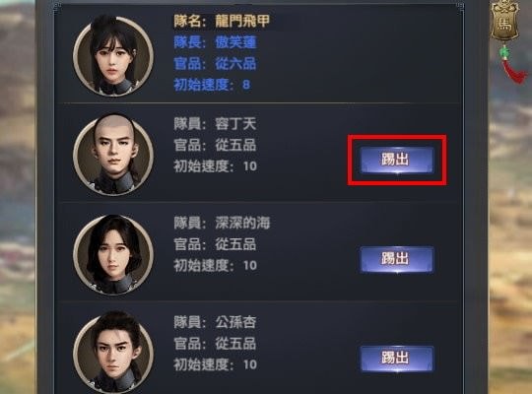Open team leader 傲笑蓮's portrait
Viewport: 532px width, 394px height.
(113, 55)
